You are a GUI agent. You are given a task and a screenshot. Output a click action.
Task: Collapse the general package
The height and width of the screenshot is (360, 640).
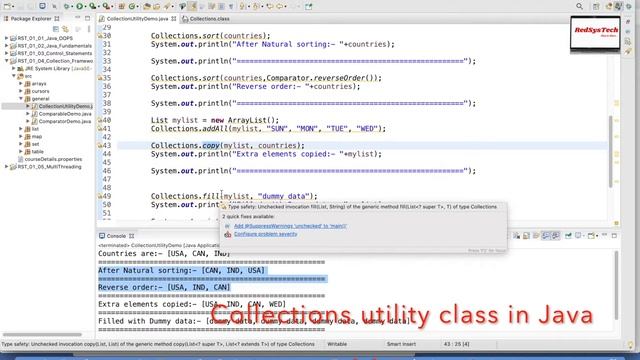pos(21,99)
